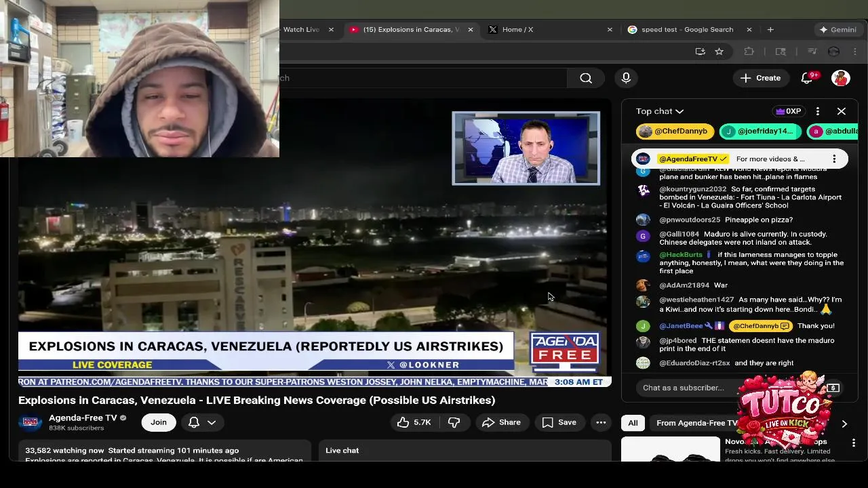Screen dimensions: 868x488
Task: Click the 0XP crown badge
Action: tap(789, 111)
